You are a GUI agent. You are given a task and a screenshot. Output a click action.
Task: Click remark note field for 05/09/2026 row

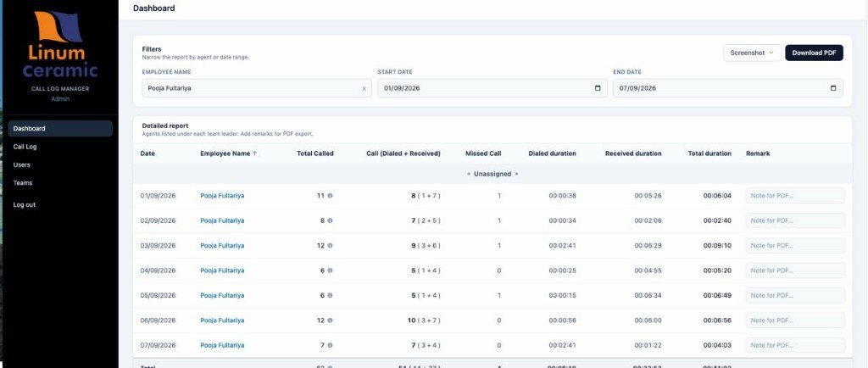pos(795,296)
